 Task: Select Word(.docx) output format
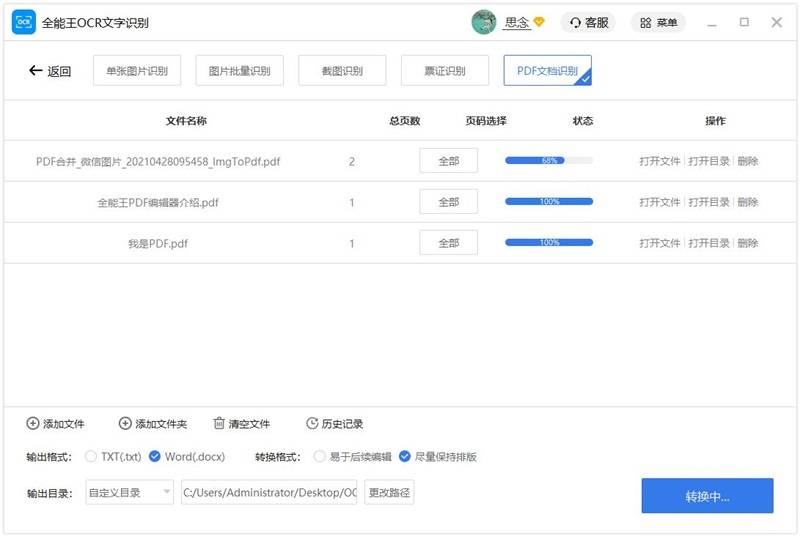click(x=155, y=456)
